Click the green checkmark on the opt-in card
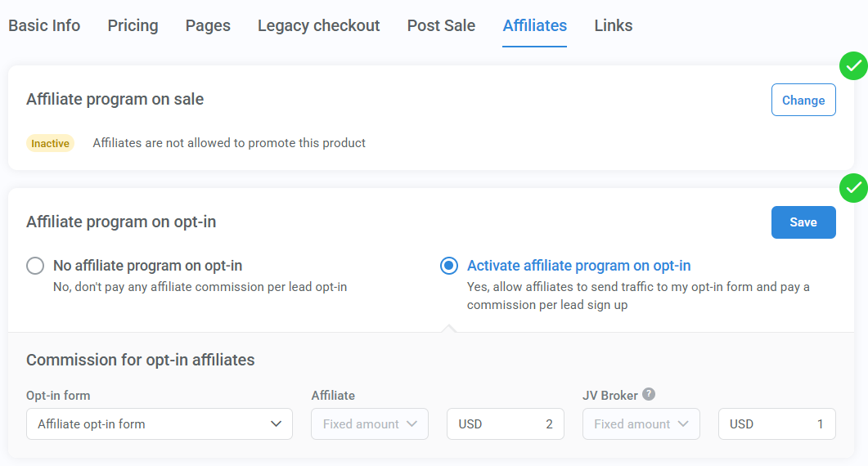 pos(853,188)
